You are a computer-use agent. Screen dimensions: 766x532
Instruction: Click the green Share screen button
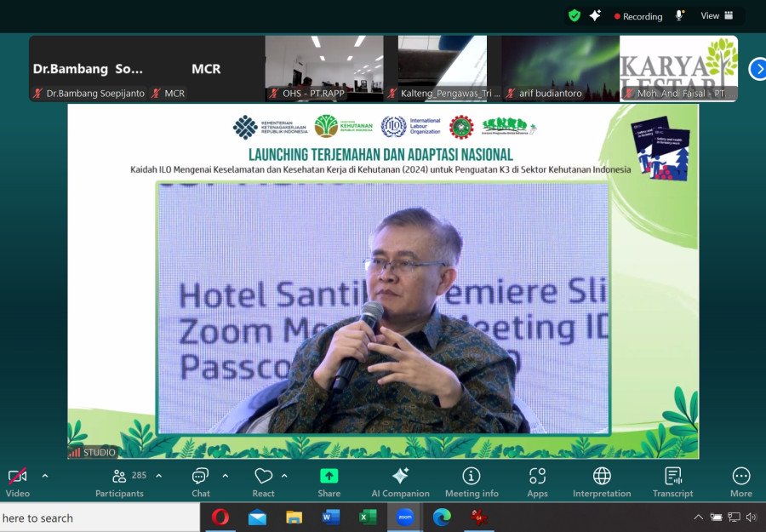(329, 482)
